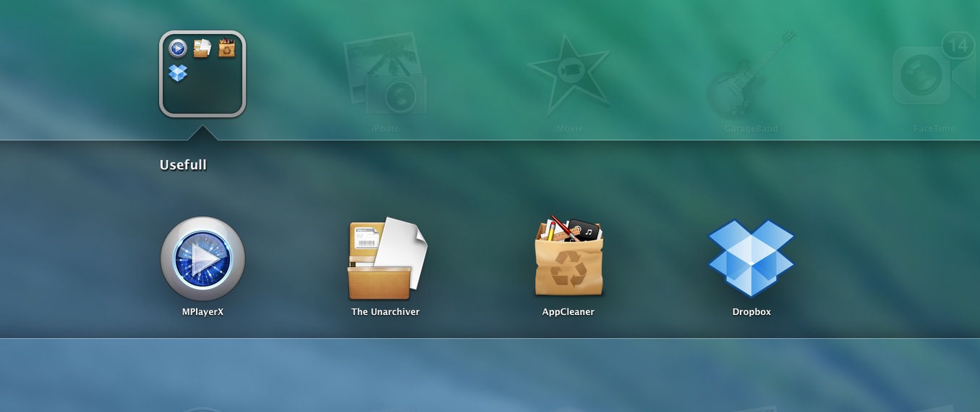The image size is (980, 412).
Task: Click the MPlayerX label
Action: point(203,312)
